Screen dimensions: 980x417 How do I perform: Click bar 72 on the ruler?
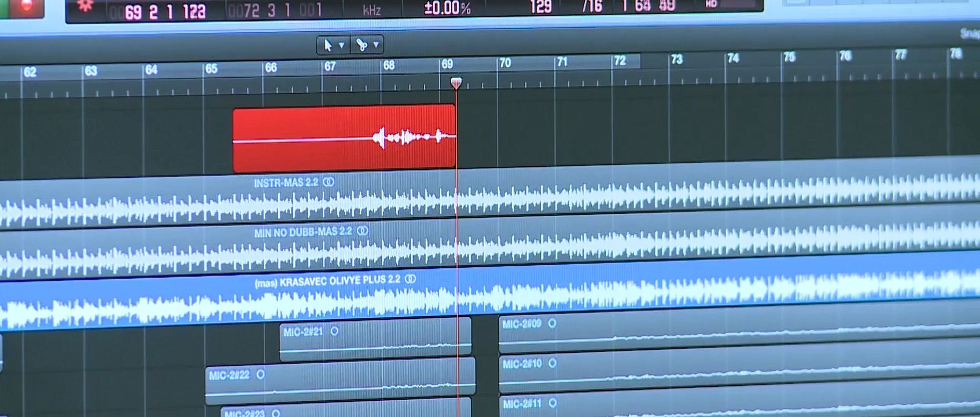click(x=620, y=61)
